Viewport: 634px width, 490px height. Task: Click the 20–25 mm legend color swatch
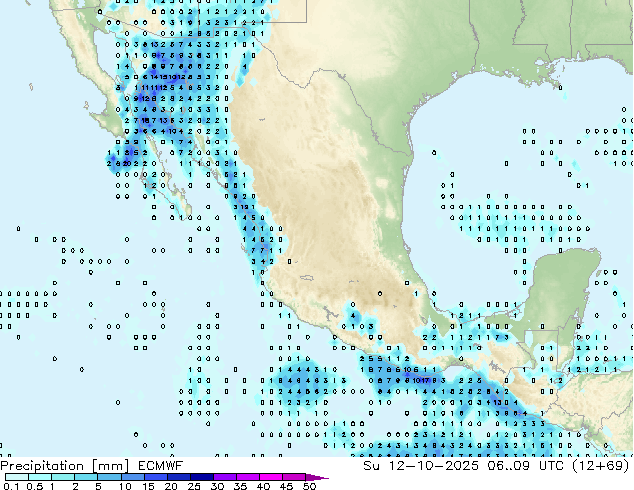(x=179, y=477)
